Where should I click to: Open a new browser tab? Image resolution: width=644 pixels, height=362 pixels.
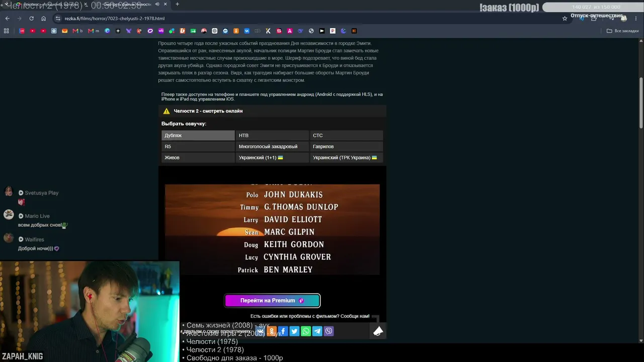pos(177,5)
